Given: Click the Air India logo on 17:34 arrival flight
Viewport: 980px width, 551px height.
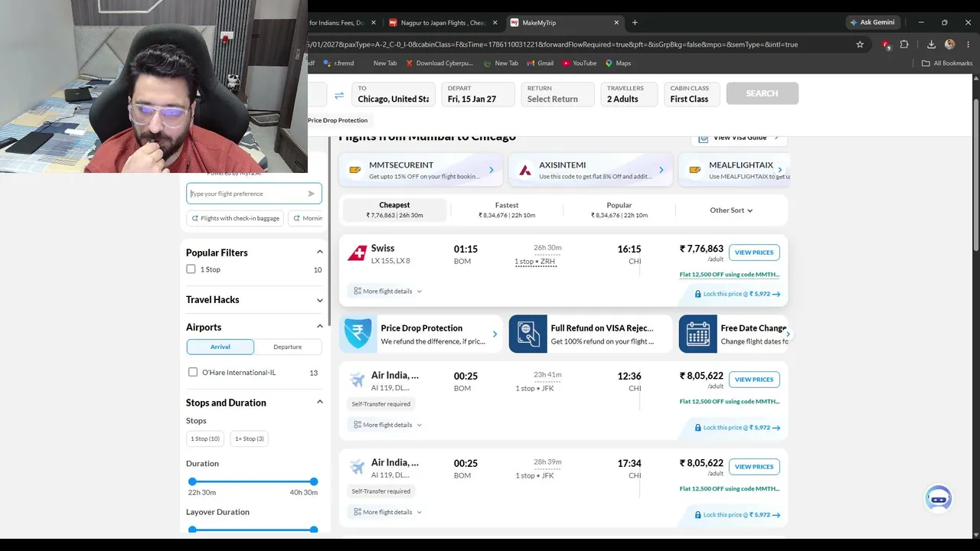Looking at the screenshot, I should click(357, 467).
